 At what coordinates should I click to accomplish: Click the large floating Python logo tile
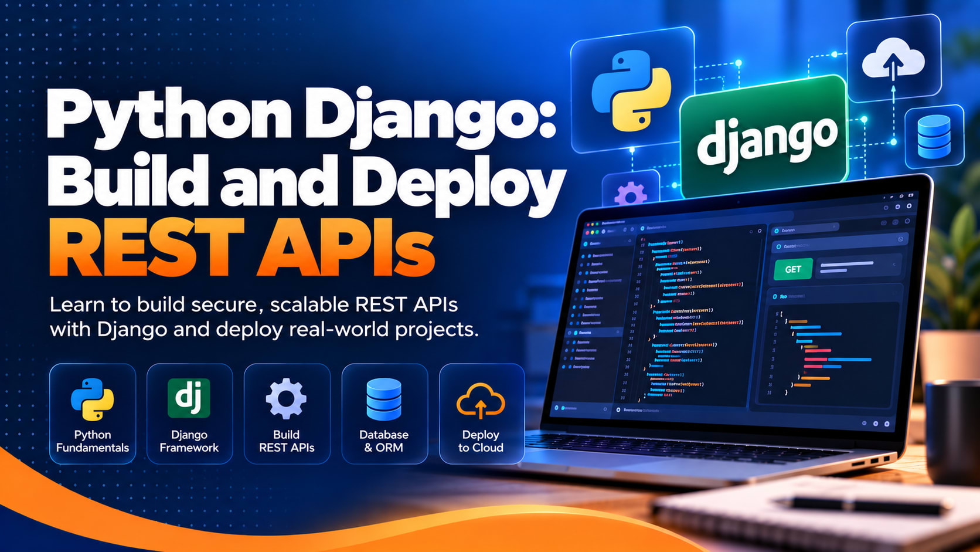632,90
